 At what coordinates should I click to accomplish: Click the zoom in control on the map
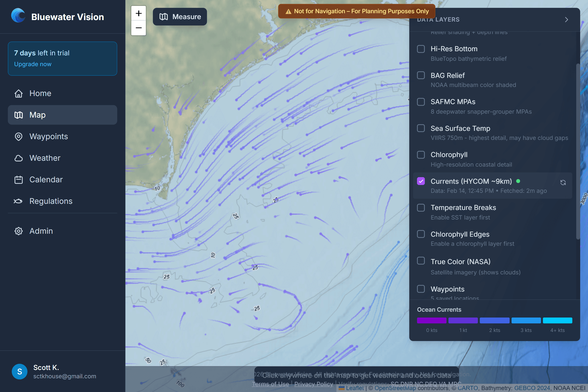click(138, 13)
